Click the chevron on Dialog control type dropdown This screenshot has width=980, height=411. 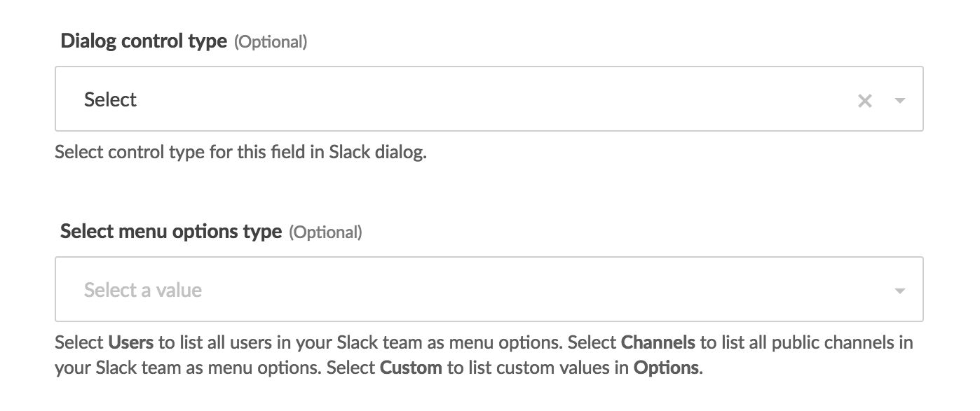pyautogui.click(x=899, y=99)
